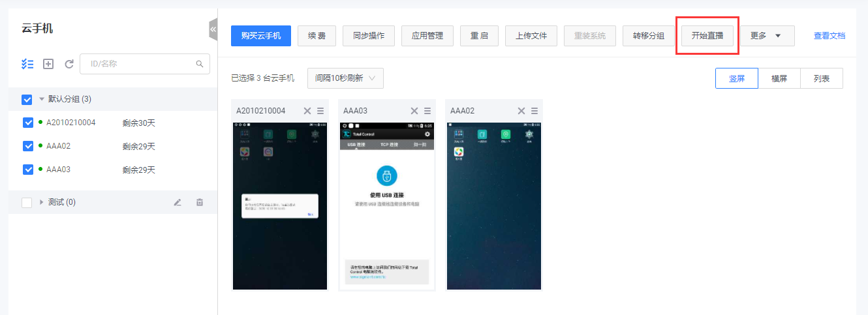Click the ID/名称 search input field
868x315 pixels.
point(140,64)
